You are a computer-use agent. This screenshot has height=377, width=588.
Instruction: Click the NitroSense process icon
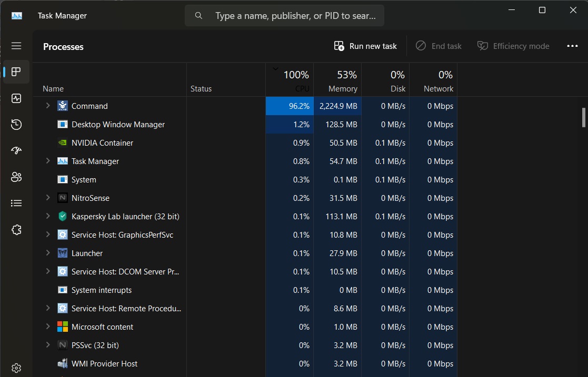pos(63,198)
